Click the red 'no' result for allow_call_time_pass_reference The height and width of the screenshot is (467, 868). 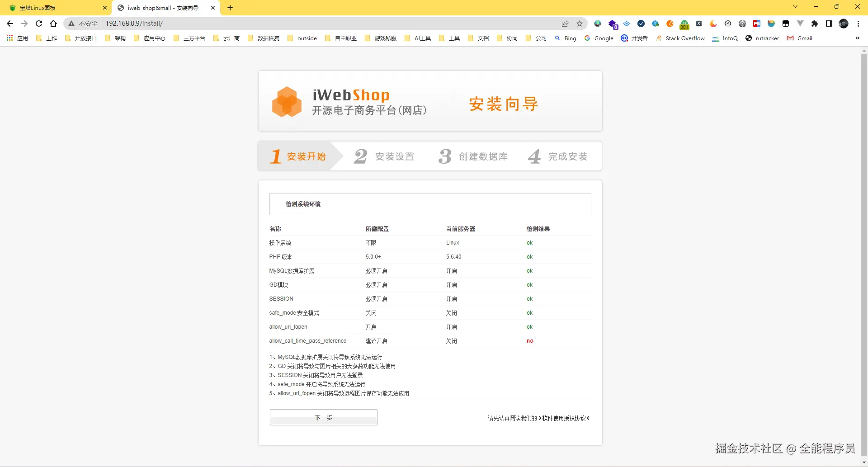530,341
